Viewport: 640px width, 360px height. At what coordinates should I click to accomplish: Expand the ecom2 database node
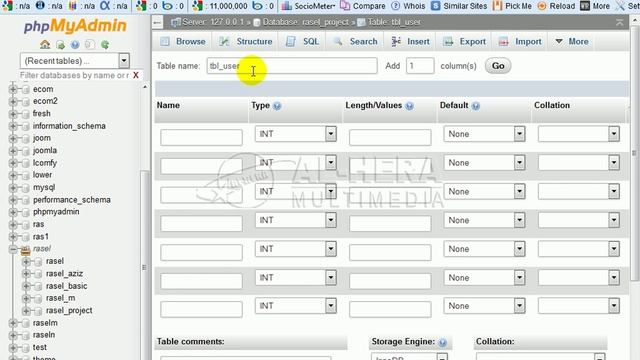[13, 101]
